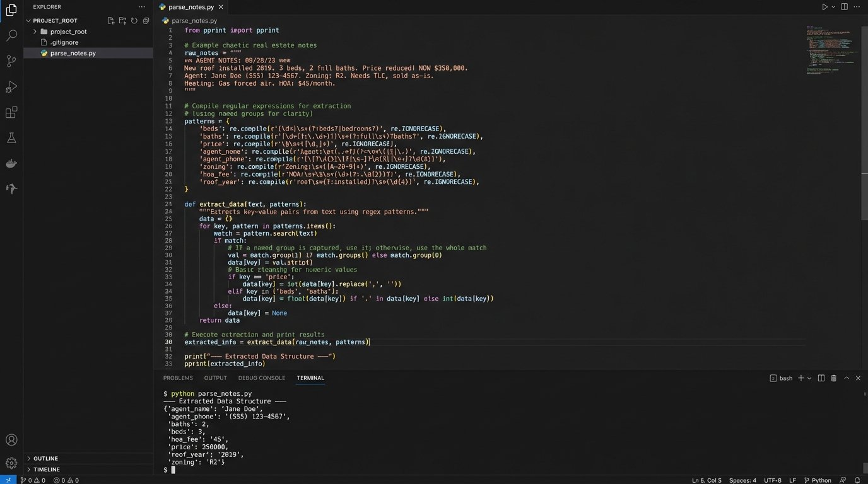Image resolution: width=868 pixels, height=484 pixels.
Task: Open the new terminal plus icon
Action: [x=800, y=377]
